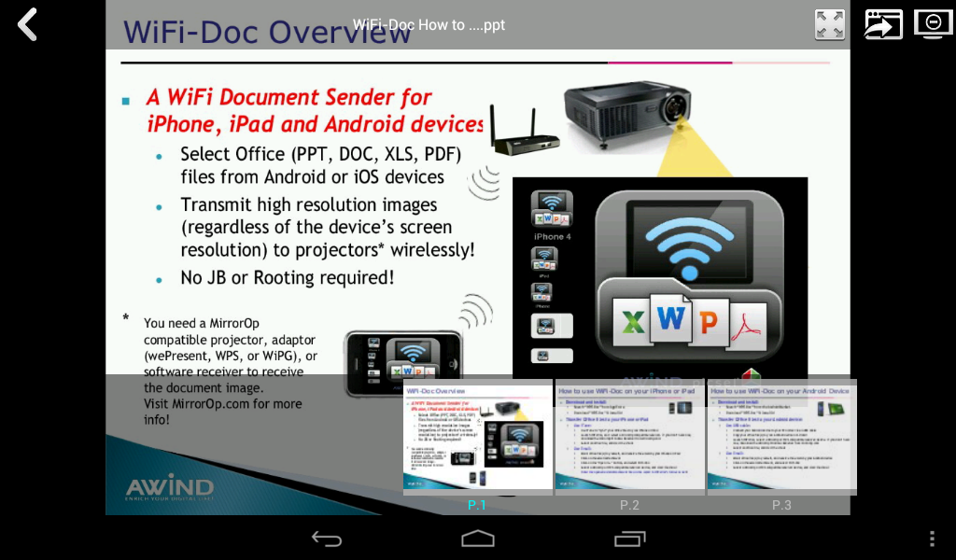This screenshot has width=956, height=560.
Task: Tap the large WiFi-Doc app icon on slide
Action: pyautogui.click(x=689, y=277)
